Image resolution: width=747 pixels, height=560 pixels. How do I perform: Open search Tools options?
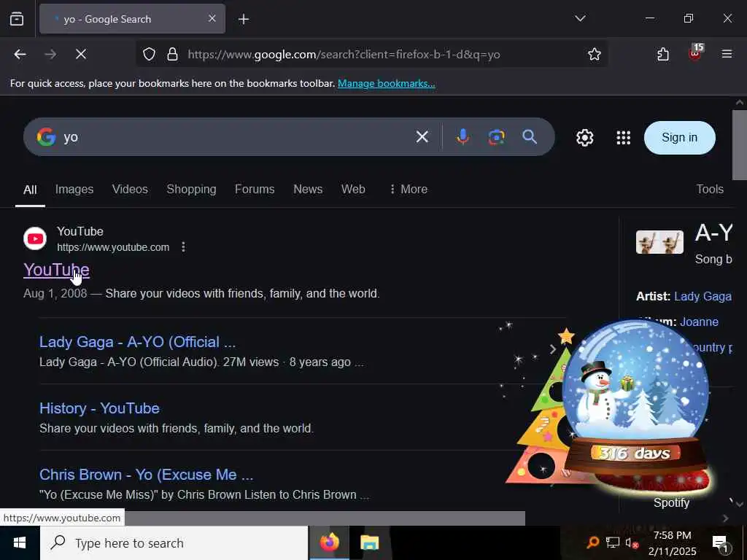point(709,189)
